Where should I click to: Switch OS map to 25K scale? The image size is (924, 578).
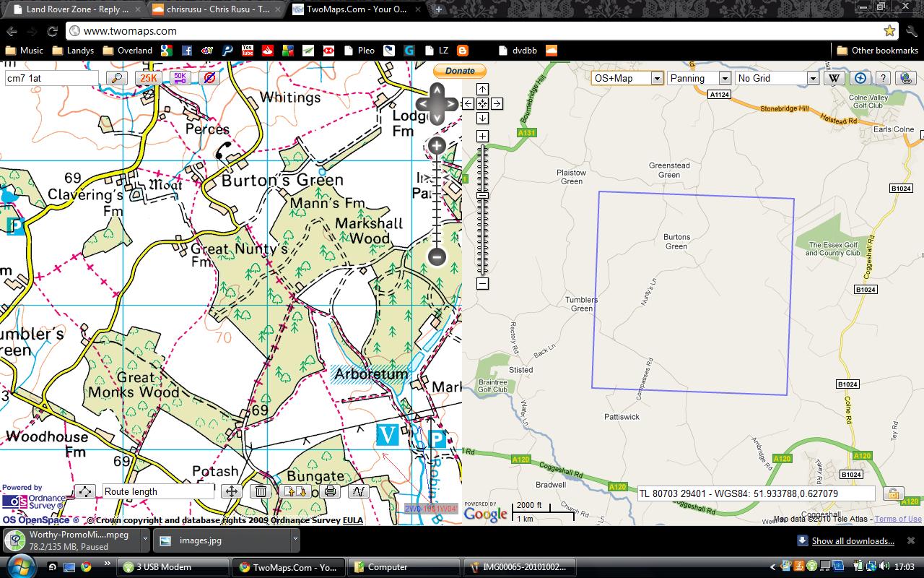coord(148,78)
